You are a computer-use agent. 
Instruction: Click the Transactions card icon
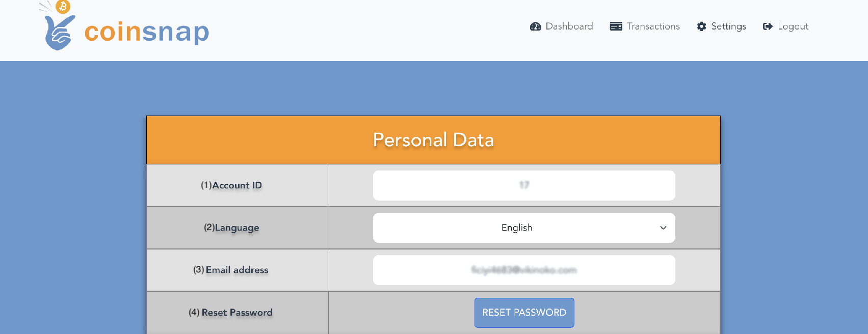pos(616,26)
